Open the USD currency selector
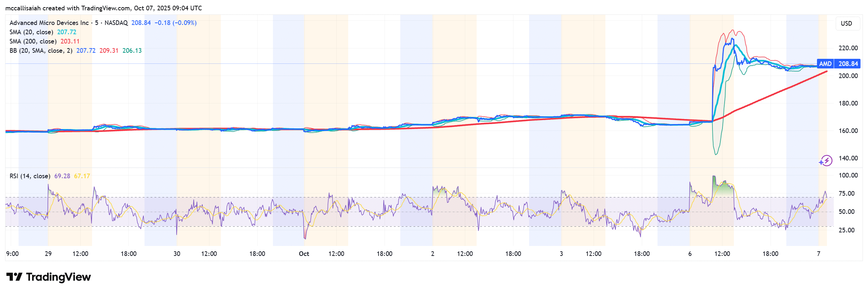Screen dimensions: 868x293 [846, 24]
